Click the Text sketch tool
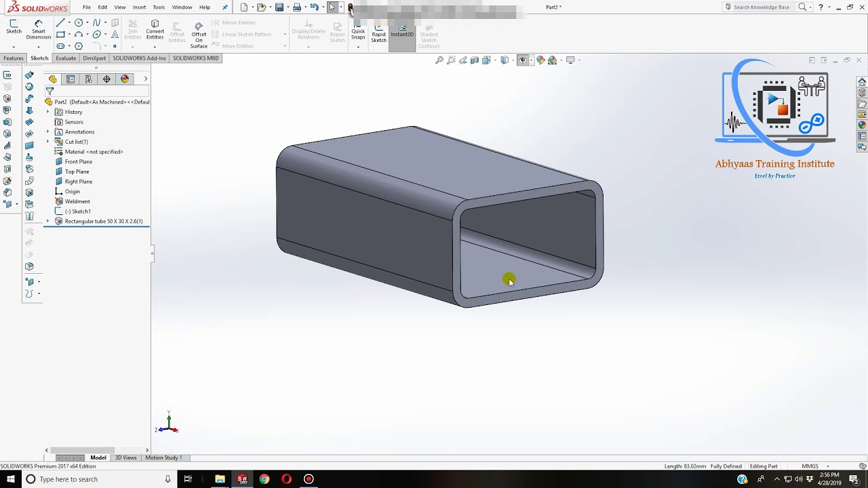This screenshot has height=488, width=868. [x=115, y=34]
